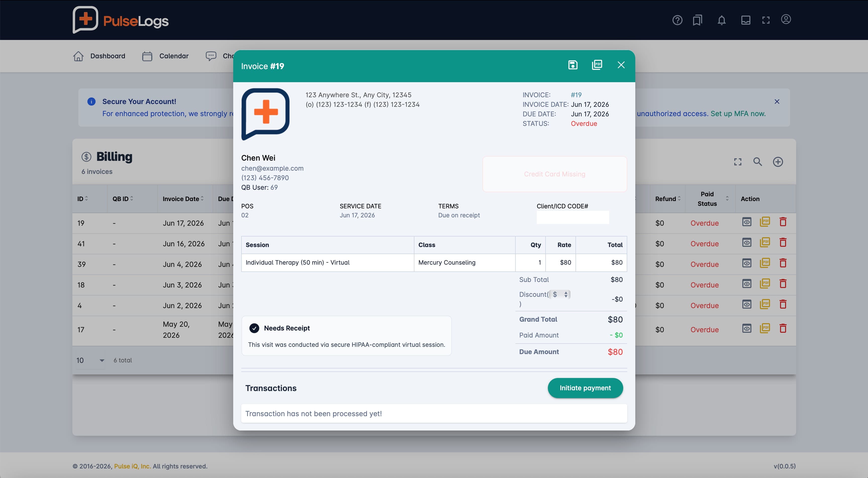View invoice 4 with the eye icon
868x478 pixels.
click(747, 304)
